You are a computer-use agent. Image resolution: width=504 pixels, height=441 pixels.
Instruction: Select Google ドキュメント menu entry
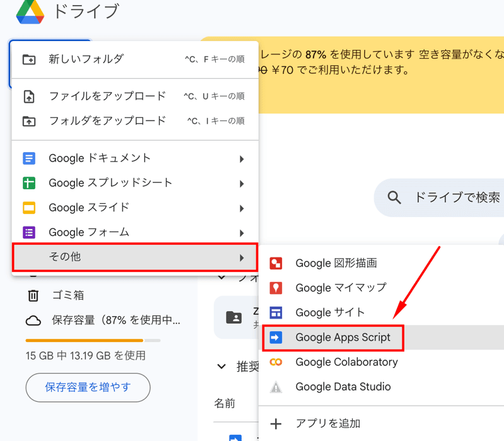(x=135, y=158)
